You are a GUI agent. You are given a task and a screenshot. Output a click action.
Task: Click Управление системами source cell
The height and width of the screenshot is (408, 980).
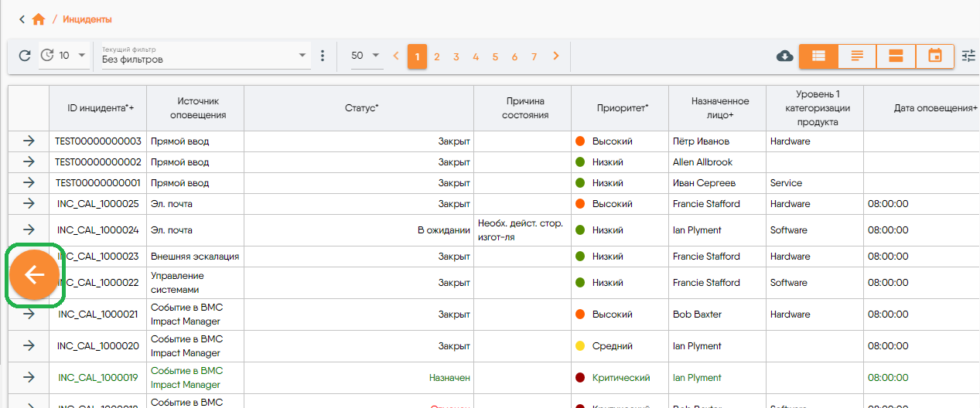(196, 283)
